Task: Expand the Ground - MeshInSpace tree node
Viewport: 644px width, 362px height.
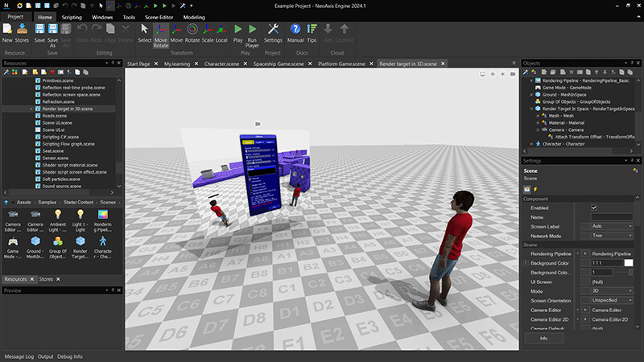Action: pos(533,94)
